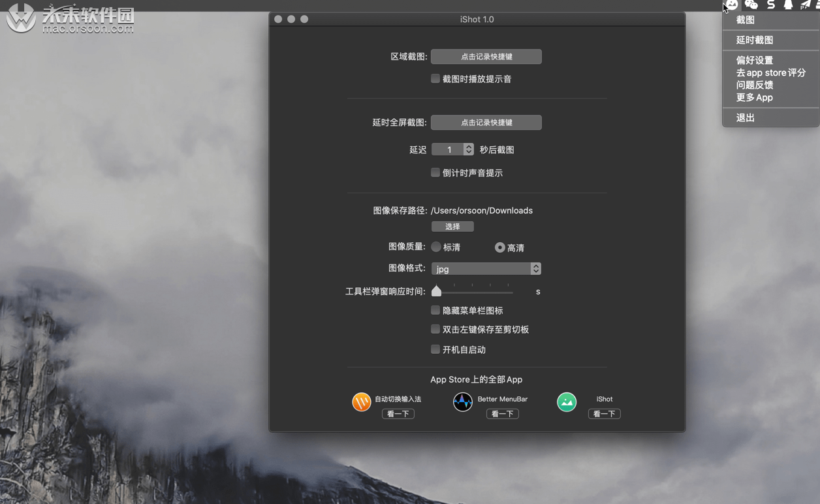Enable 截图时播放提示音 checkbox
820x504 pixels.
click(x=435, y=78)
